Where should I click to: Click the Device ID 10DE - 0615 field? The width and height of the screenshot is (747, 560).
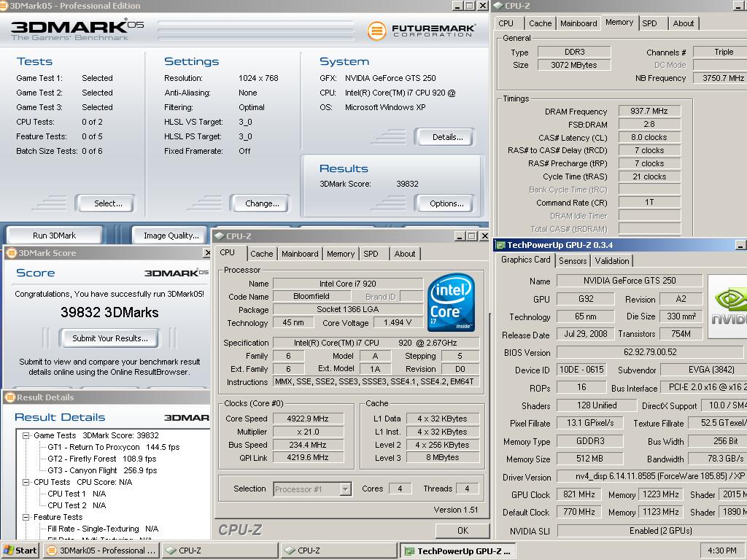(x=581, y=370)
